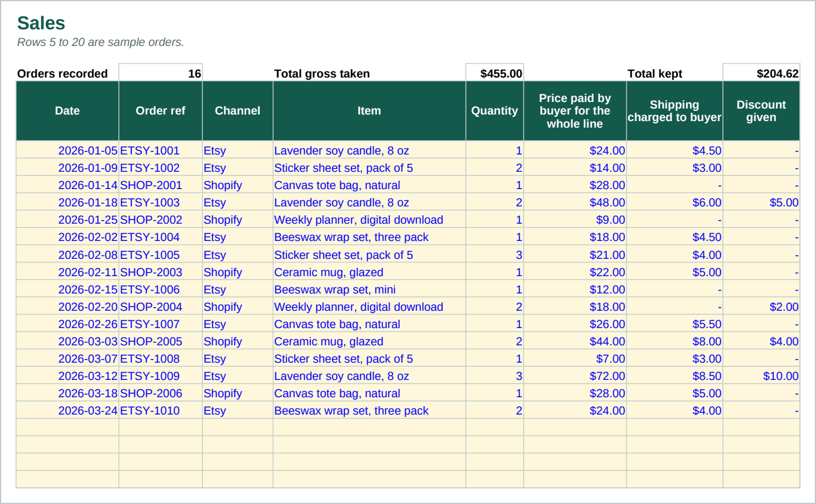
Task: Select the $4.00 discount for SHOP-2005
Action: coord(761,341)
